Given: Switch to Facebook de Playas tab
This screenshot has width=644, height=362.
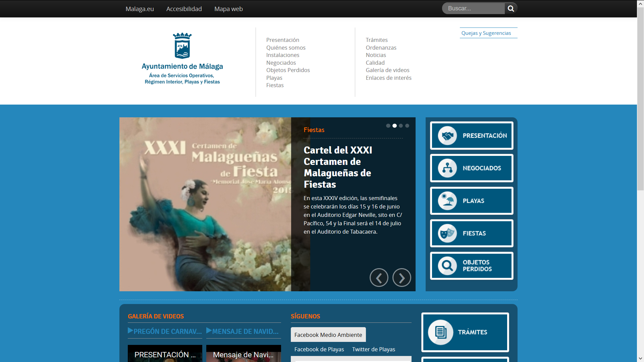Looking at the screenshot, I should 319,349.
